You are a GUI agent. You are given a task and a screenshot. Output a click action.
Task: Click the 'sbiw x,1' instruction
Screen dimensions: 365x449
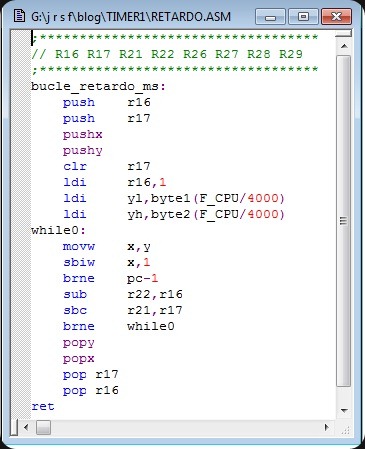click(107, 263)
